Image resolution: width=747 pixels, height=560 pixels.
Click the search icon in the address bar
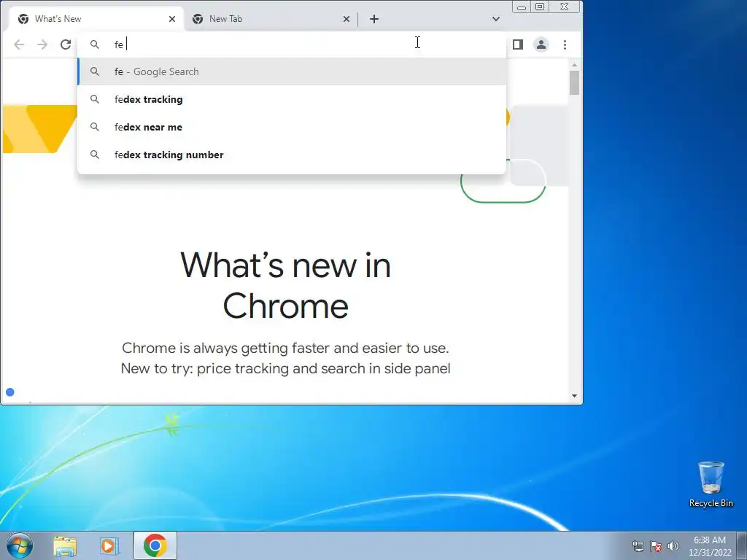pyautogui.click(x=95, y=44)
